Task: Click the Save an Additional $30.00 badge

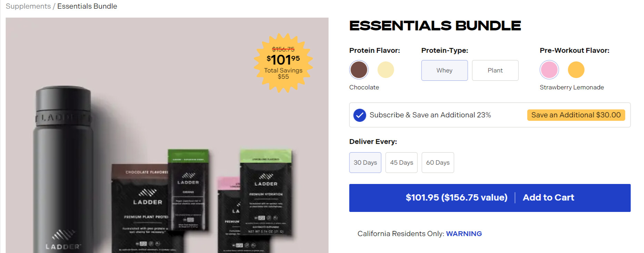Action: (576, 115)
